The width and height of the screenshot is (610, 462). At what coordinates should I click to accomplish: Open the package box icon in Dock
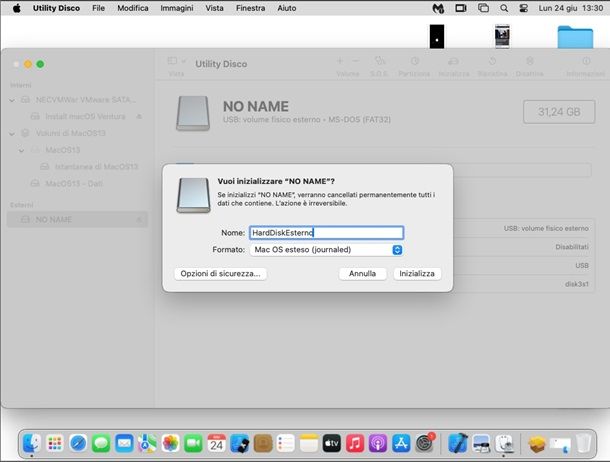pyautogui.click(x=537, y=443)
